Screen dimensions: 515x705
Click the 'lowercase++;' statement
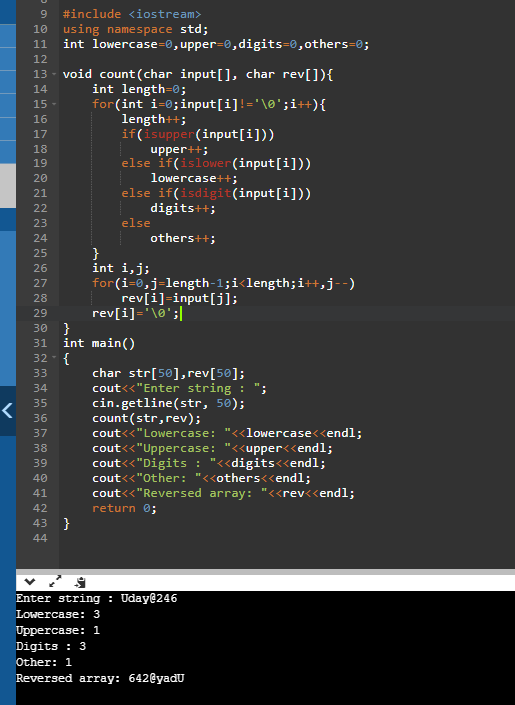point(194,178)
